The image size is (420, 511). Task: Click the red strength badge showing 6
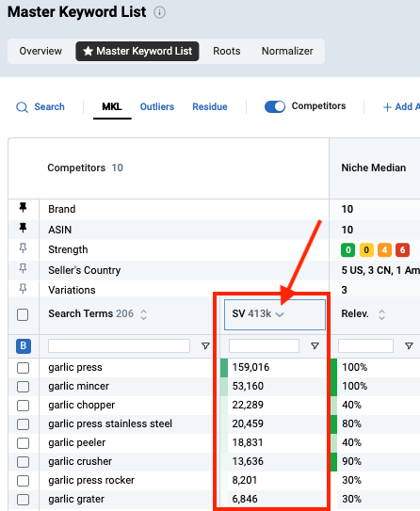coord(402,250)
